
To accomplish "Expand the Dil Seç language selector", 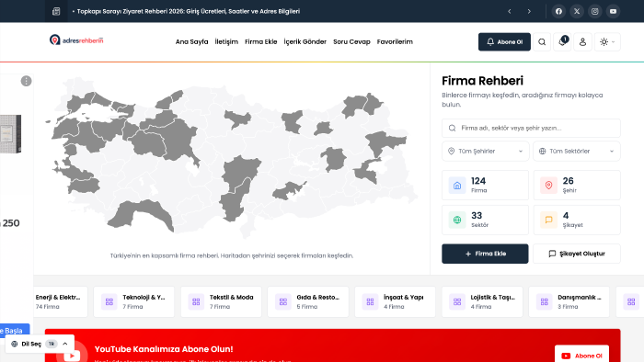I will tap(40, 344).
